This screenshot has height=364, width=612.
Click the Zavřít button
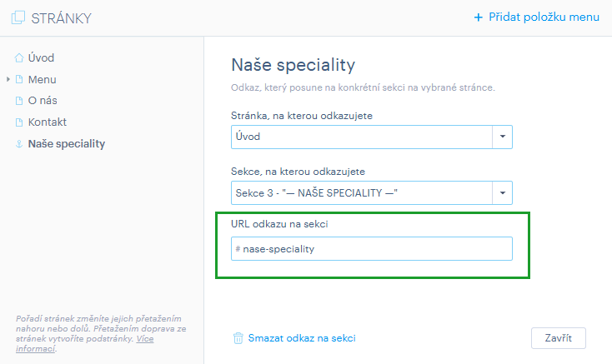[x=558, y=338]
